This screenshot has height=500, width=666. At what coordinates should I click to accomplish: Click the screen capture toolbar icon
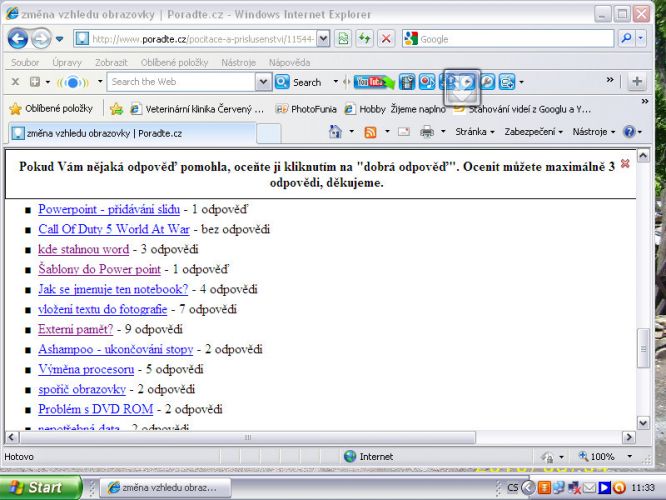pos(507,82)
